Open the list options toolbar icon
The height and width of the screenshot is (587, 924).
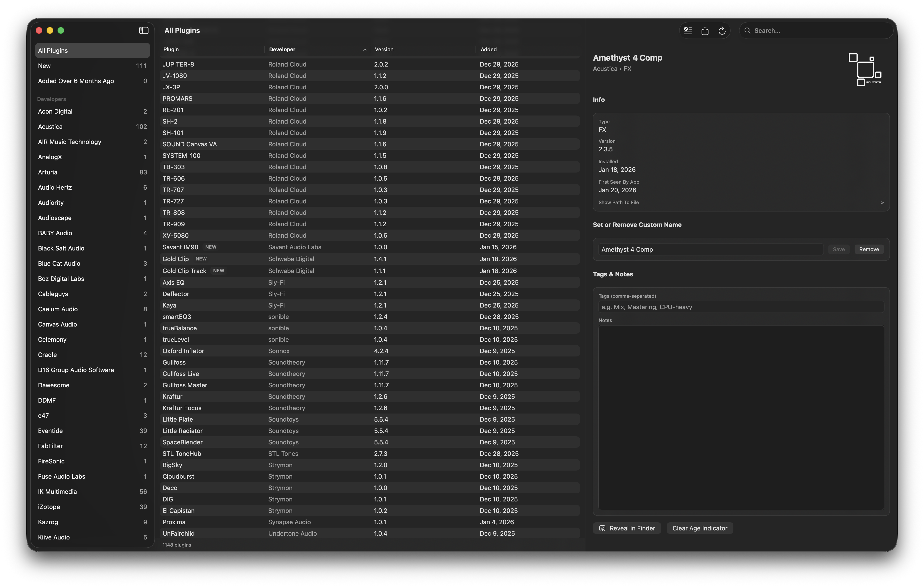pyautogui.click(x=688, y=31)
